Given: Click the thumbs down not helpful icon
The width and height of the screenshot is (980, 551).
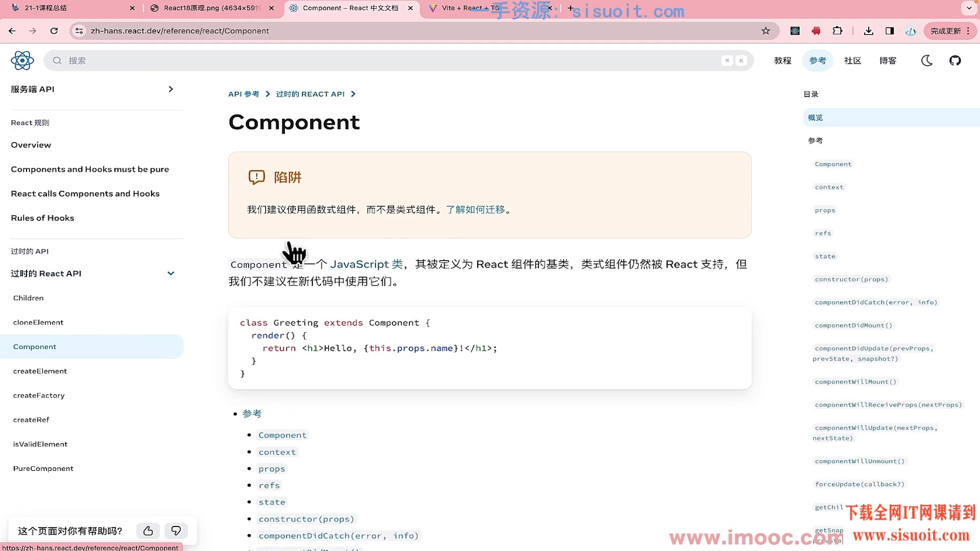Looking at the screenshot, I should coord(176,531).
